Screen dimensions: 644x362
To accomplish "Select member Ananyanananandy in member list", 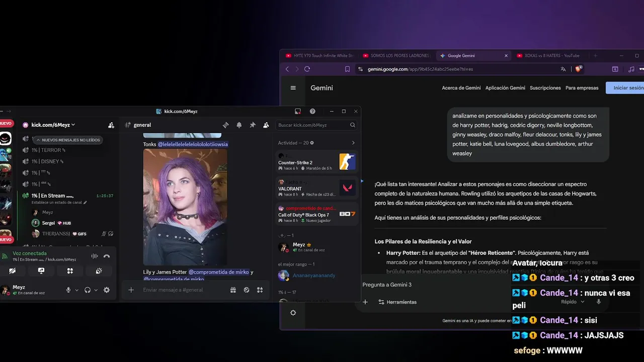I will click(x=317, y=275).
